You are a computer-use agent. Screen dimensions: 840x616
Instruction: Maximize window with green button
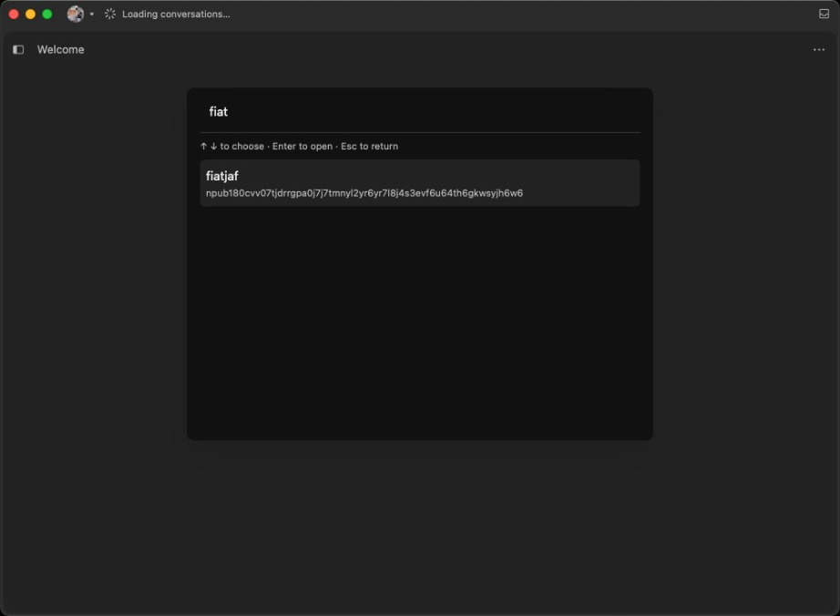click(x=47, y=14)
